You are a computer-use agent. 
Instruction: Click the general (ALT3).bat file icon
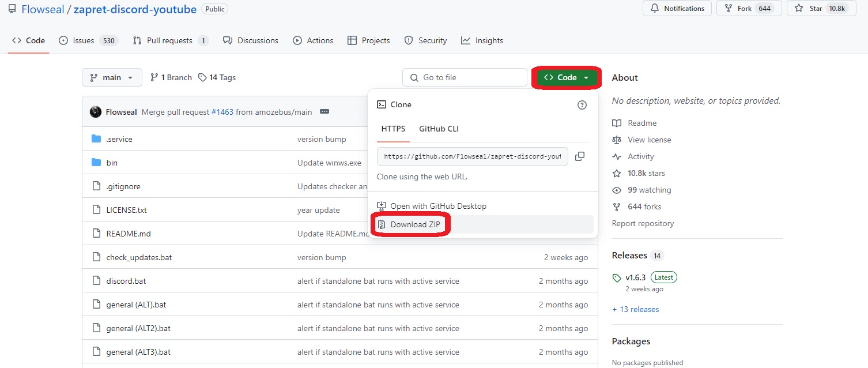pyautogui.click(x=96, y=352)
